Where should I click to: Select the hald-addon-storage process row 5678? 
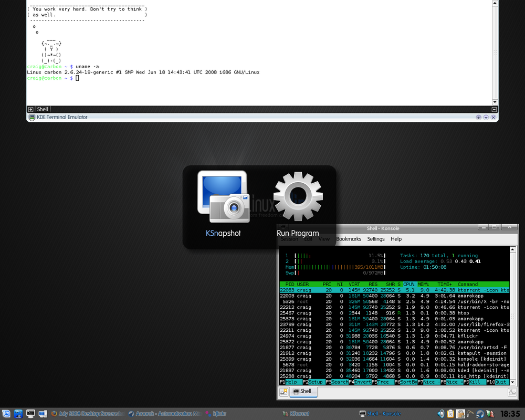(394, 364)
